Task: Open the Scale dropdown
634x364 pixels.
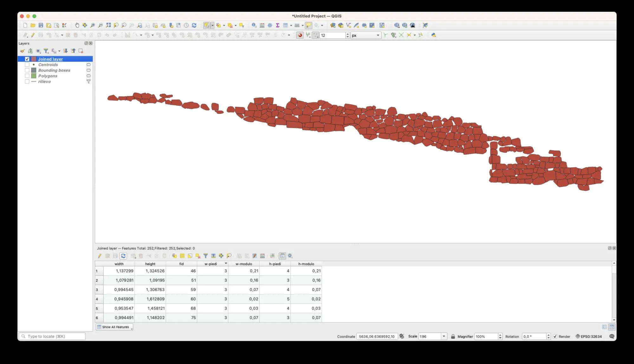Action: [444, 336]
